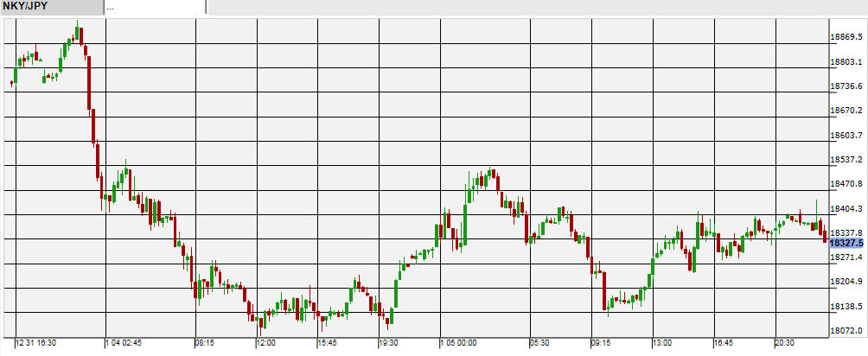Viewport: 868px width, 356px height.
Task: Select the 19:30 time axis marker
Action: (389, 343)
